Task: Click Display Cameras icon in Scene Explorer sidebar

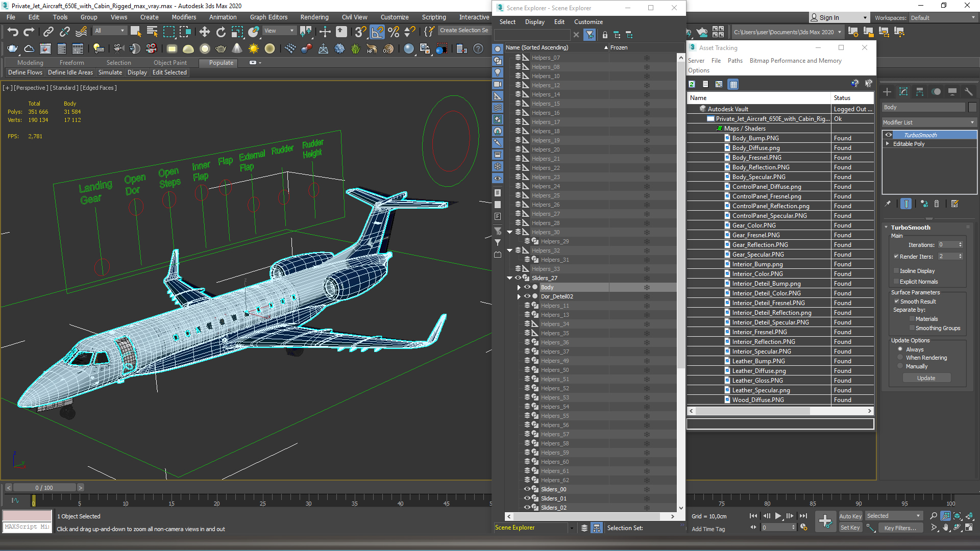Action: coord(498,84)
